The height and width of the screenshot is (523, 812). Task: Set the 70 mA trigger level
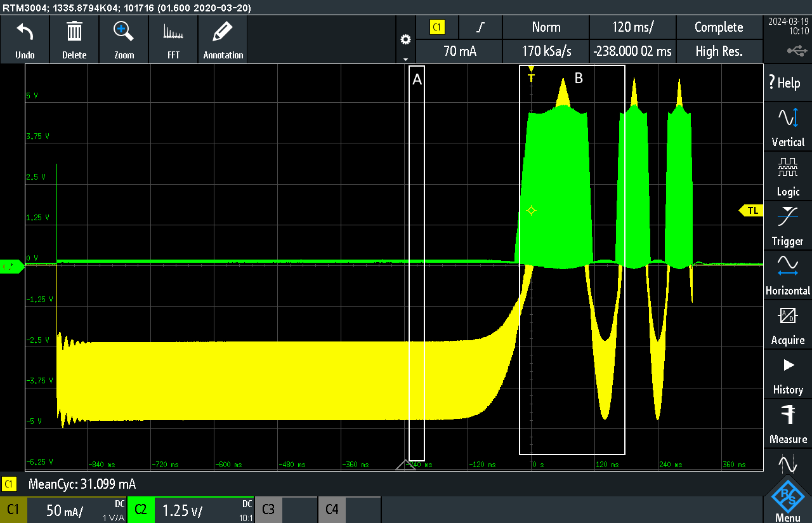click(x=460, y=51)
